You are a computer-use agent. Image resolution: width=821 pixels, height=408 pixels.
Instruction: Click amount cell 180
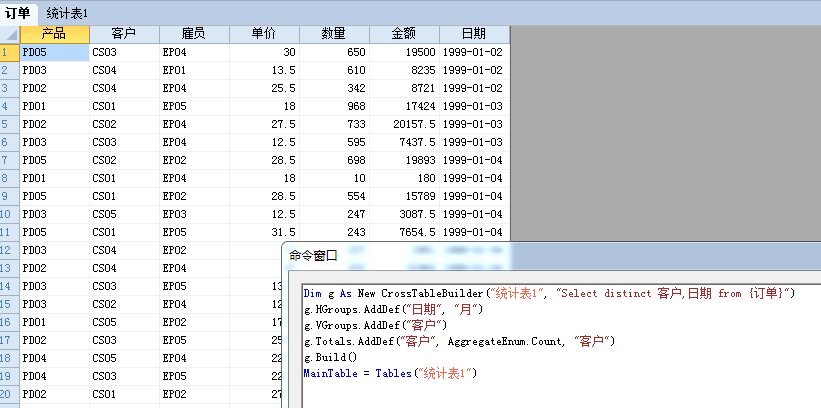[x=404, y=178]
